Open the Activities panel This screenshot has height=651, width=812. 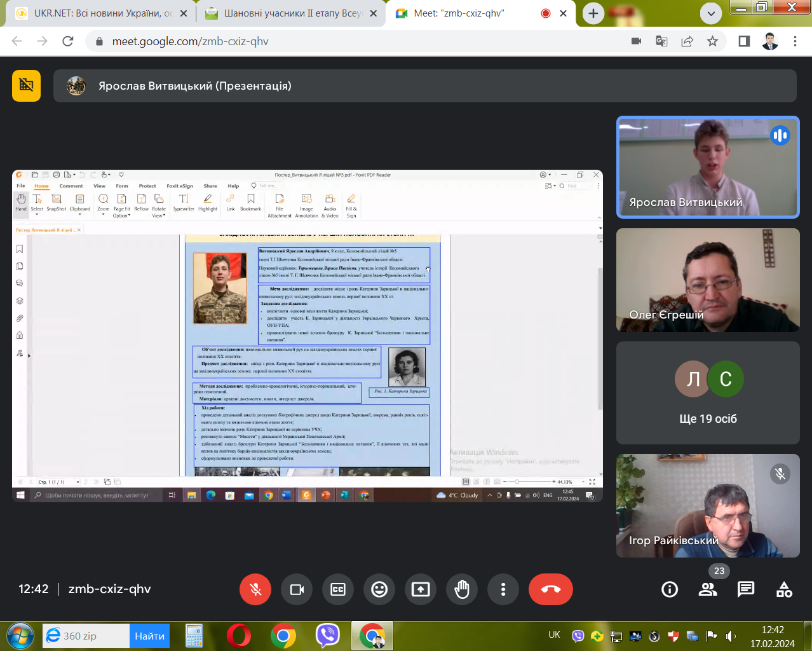click(784, 589)
